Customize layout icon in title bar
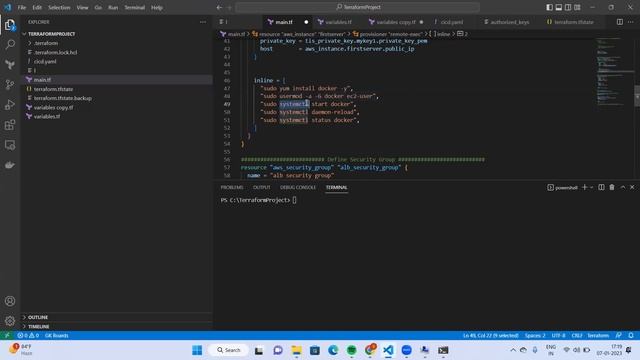The image size is (640, 360). [577, 7]
